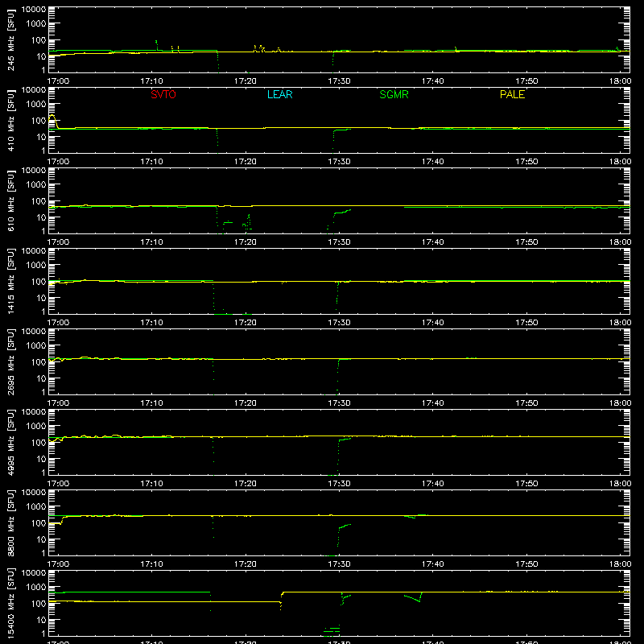
Task: Click the 10 tick label on 1415 MHz axis
Action: click(x=41, y=298)
